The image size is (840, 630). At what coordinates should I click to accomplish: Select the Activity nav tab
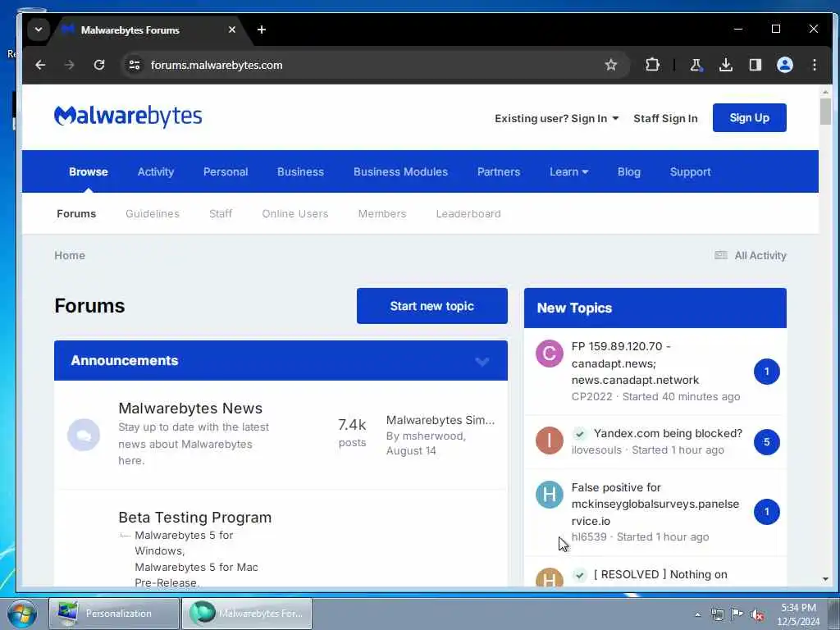coord(156,171)
